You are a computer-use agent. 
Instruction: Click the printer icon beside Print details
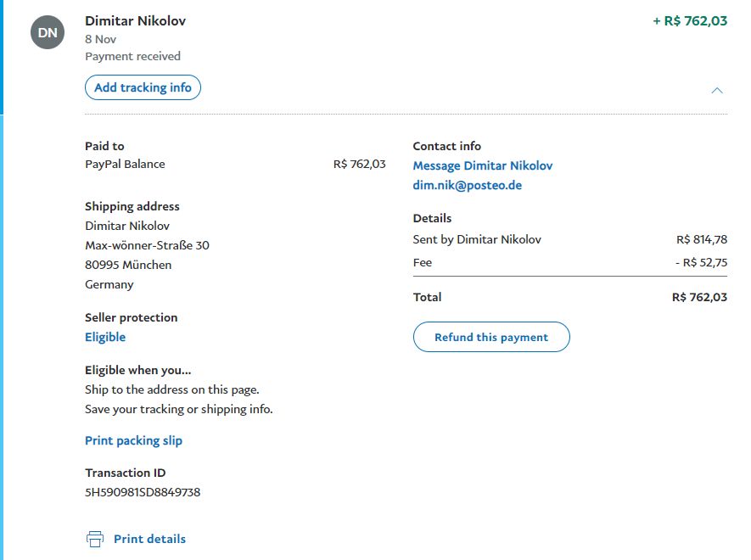coord(95,539)
